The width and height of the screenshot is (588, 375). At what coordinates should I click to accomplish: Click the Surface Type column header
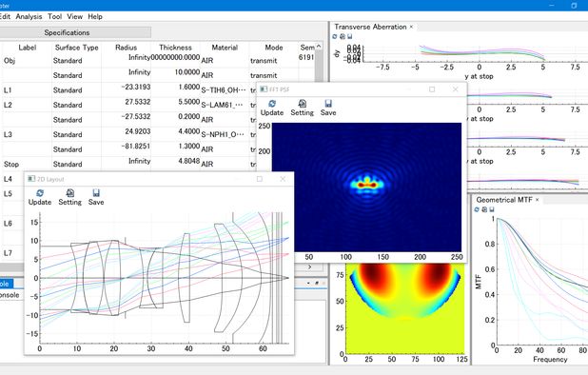point(76,48)
